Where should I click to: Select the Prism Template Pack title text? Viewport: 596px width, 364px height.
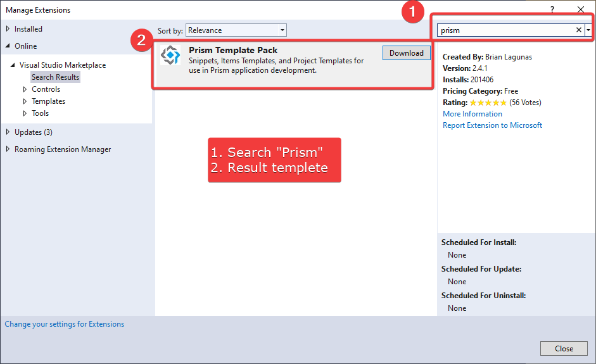click(233, 50)
